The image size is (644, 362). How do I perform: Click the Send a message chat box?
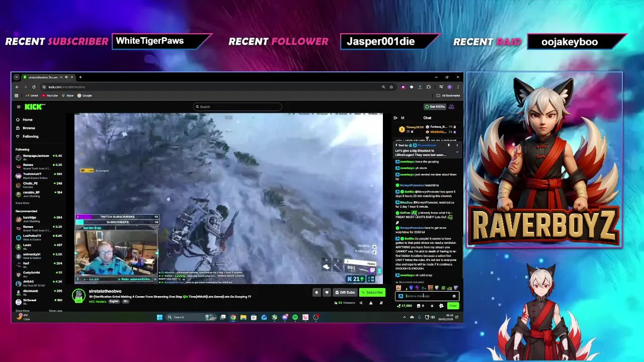pyautogui.click(x=427, y=296)
